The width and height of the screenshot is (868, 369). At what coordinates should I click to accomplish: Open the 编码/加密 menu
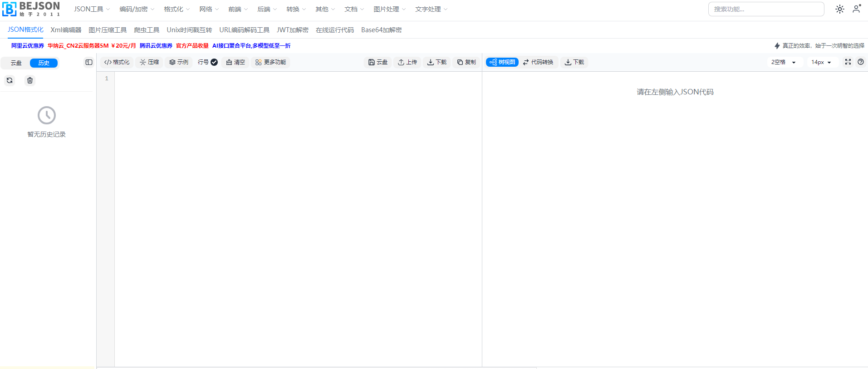click(x=137, y=9)
